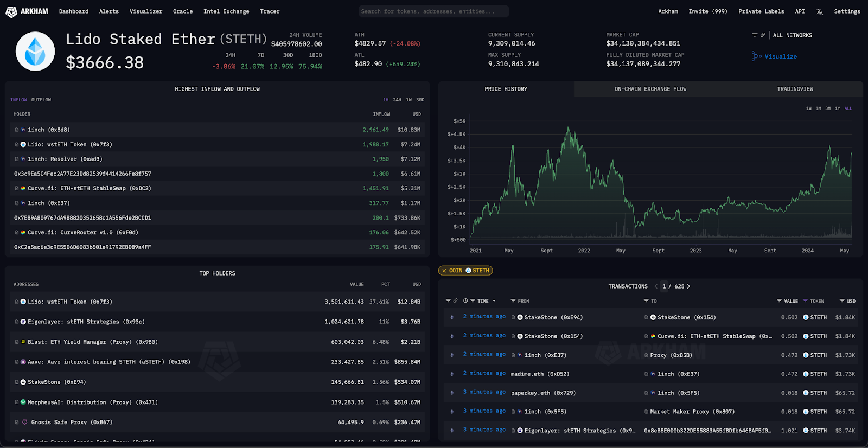Click the filter icon next to the TO column
The width and height of the screenshot is (868, 448).
tap(646, 301)
